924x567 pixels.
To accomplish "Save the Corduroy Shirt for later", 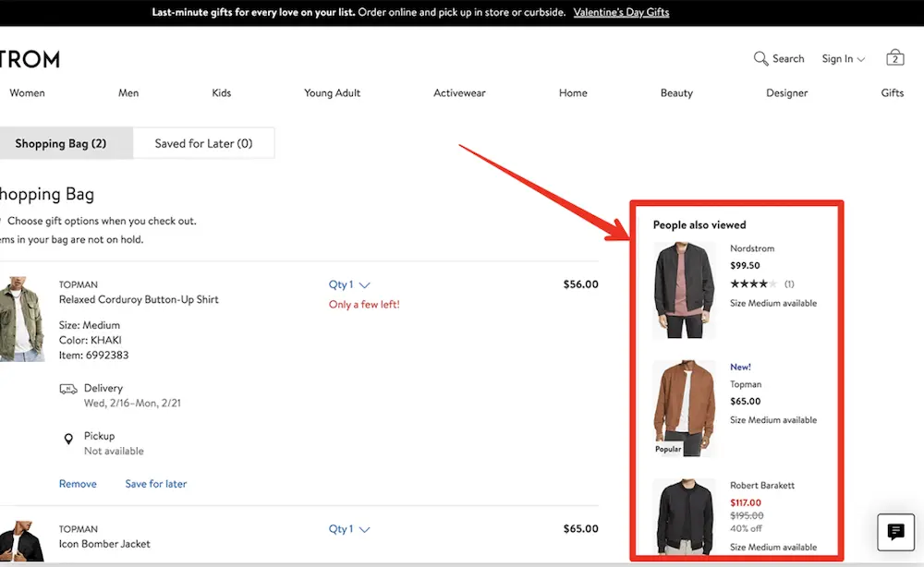I will pyautogui.click(x=155, y=483).
